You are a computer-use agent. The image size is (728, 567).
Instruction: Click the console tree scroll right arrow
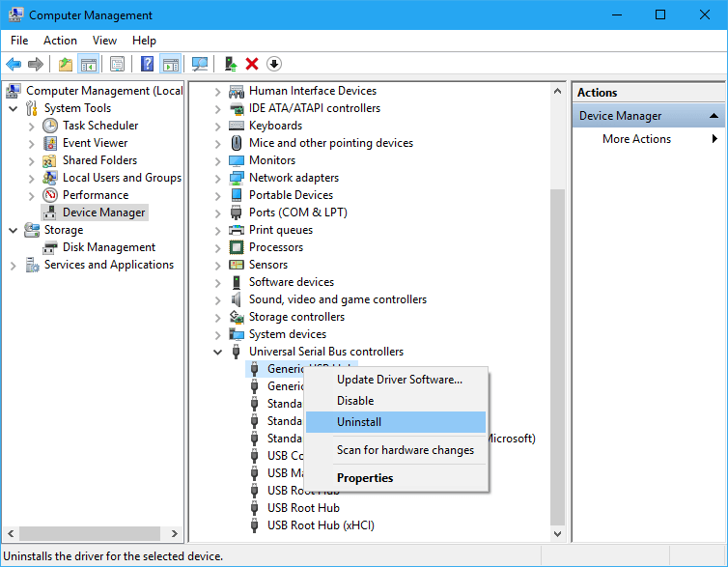(x=175, y=533)
